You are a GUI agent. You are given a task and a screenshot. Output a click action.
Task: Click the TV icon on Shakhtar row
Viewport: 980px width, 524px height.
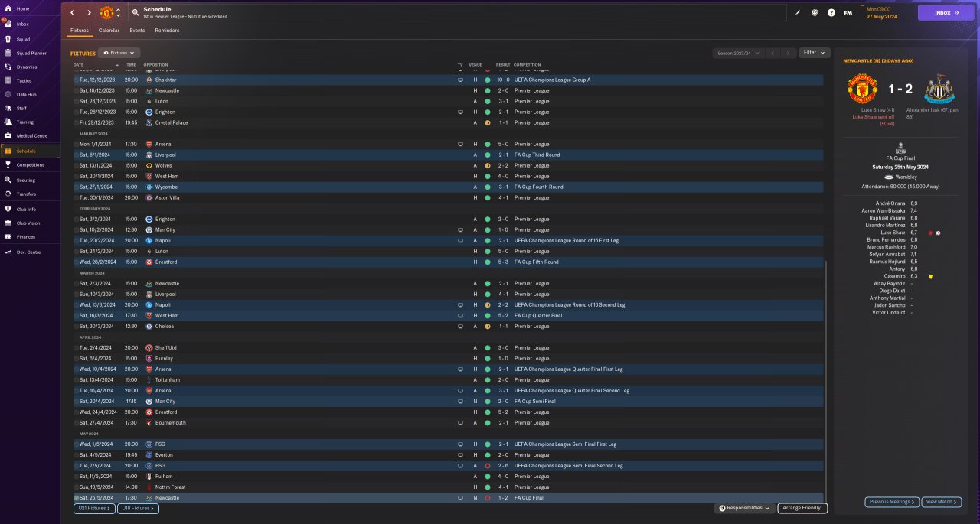460,80
